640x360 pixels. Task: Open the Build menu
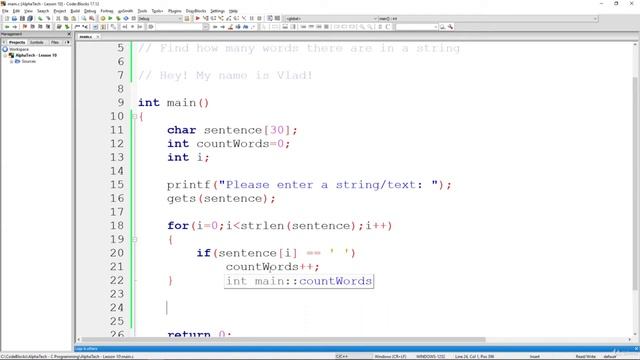(x=75, y=11)
